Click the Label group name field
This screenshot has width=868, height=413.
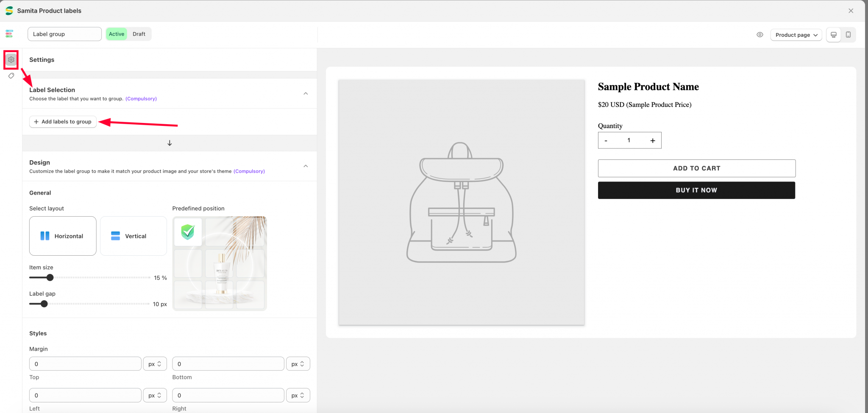coord(64,34)
